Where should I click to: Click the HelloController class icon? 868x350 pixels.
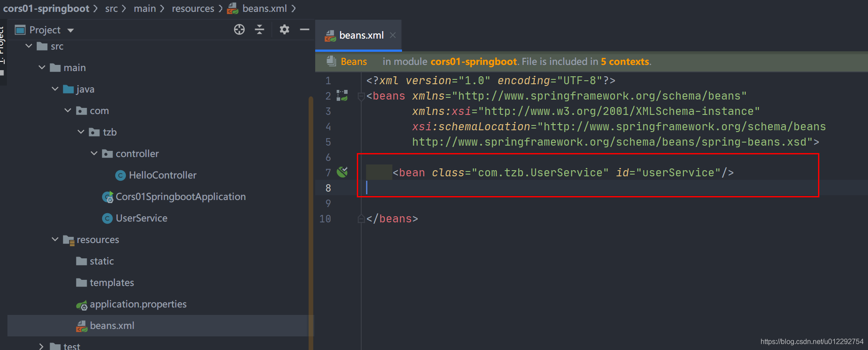click(x=121, y=175)
